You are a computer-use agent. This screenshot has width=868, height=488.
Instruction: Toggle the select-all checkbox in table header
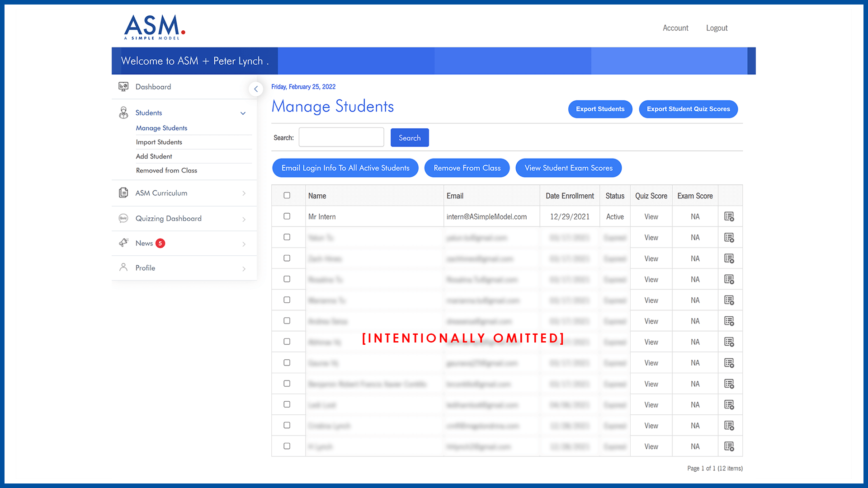tap(287, 195)
